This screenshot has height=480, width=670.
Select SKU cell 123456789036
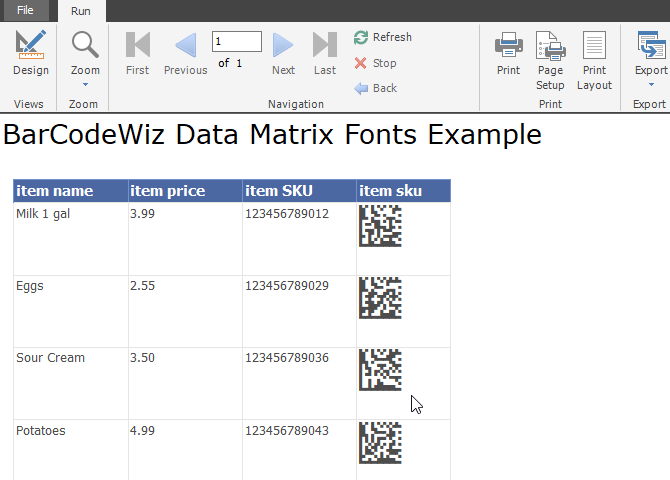click(299, 383)
